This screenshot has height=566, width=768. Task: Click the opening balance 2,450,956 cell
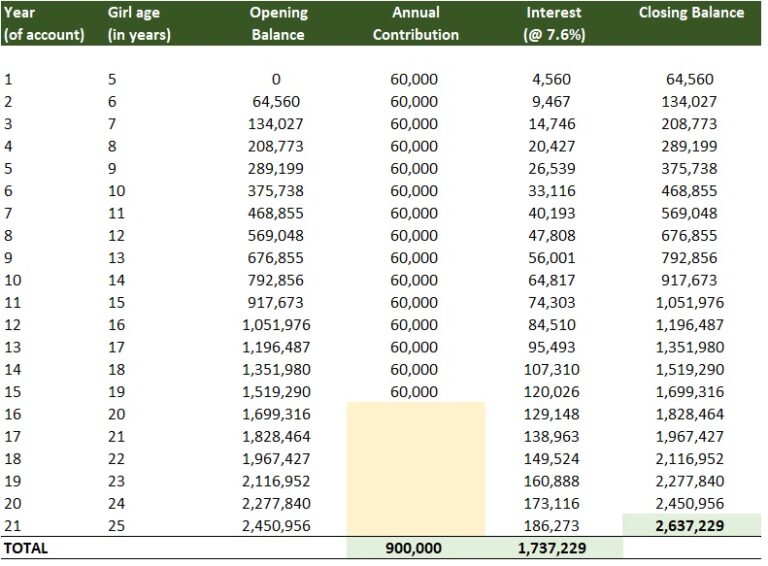coord(277,525)
